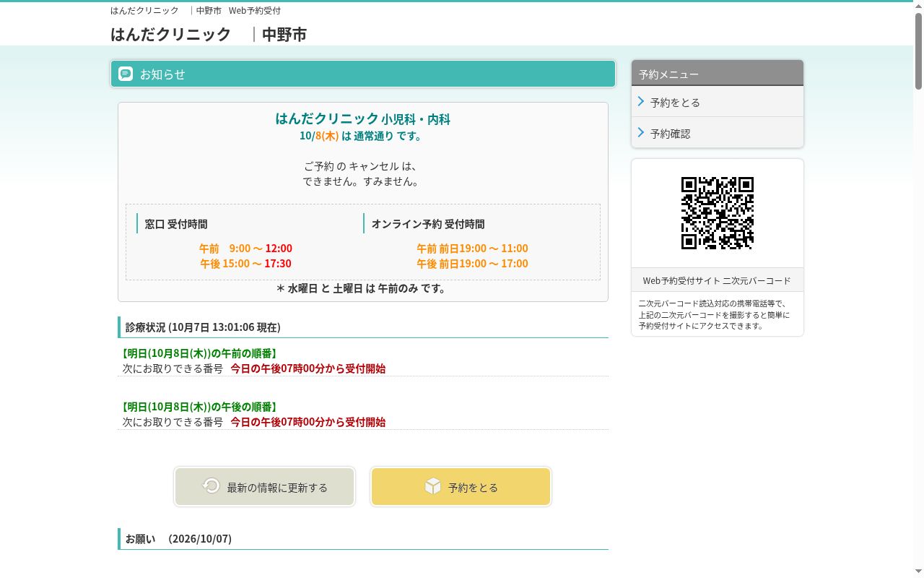This screenshot has height=578, width=924.
Task: Click the refresh arrow icon on 最新の情報に更新する
Action: [211, 486]
